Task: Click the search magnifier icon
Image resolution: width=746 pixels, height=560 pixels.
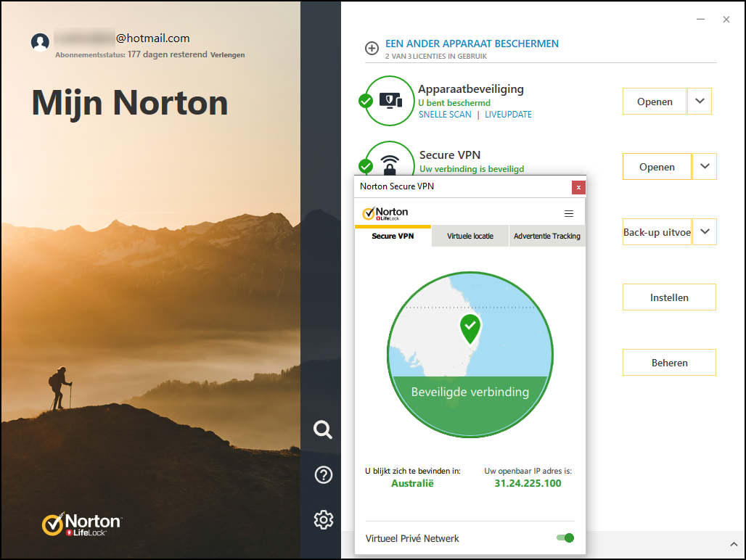Action: click(323, 429)
